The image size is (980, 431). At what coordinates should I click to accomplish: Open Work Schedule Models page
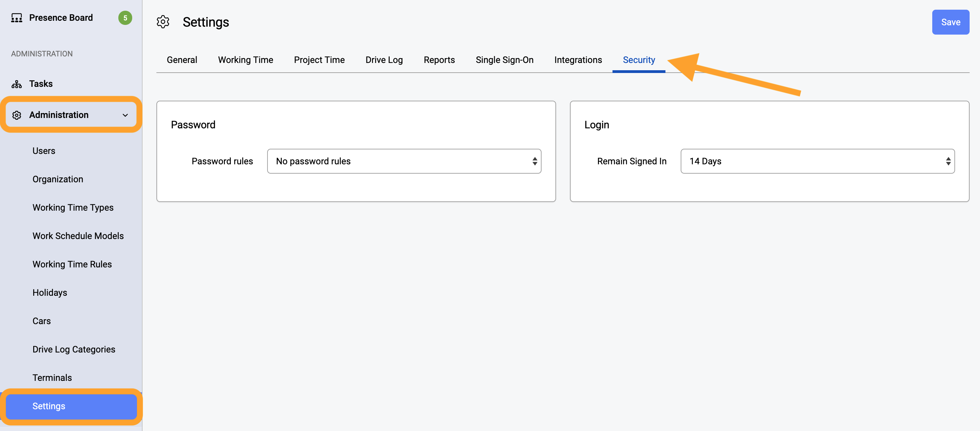[x=78, y=236]
